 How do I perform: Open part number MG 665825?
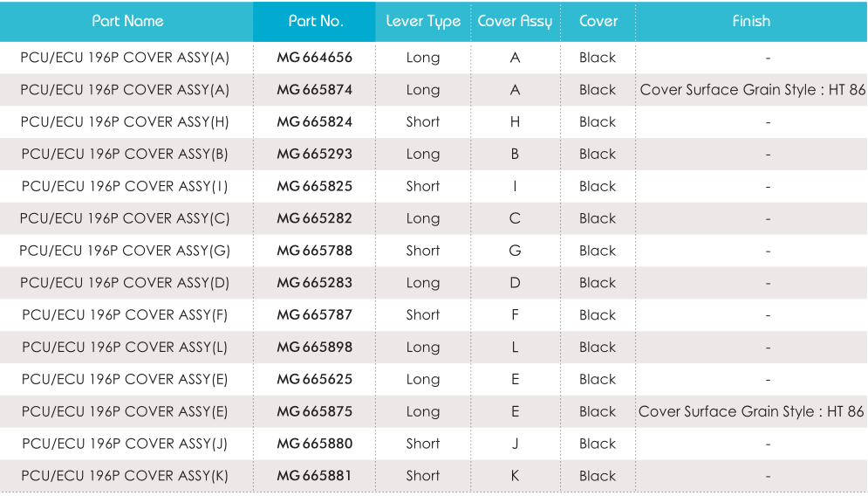[314, 186]
